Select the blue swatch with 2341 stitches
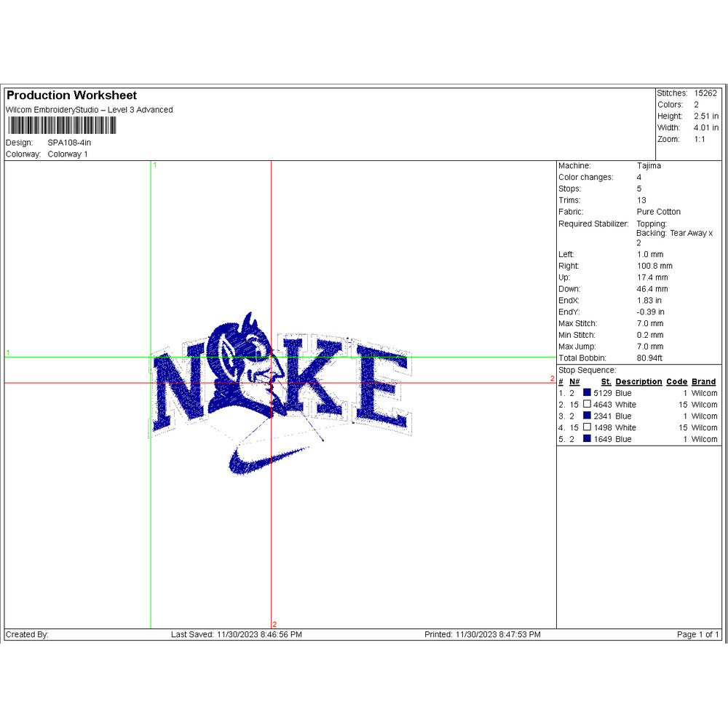Screen dimensions: 728x728 [x=587, y=416]
